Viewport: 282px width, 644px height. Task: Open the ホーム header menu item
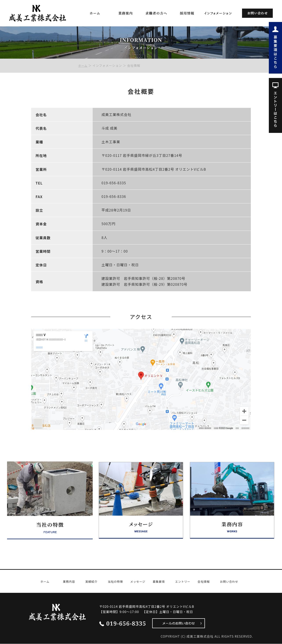[x=95, y=13]
